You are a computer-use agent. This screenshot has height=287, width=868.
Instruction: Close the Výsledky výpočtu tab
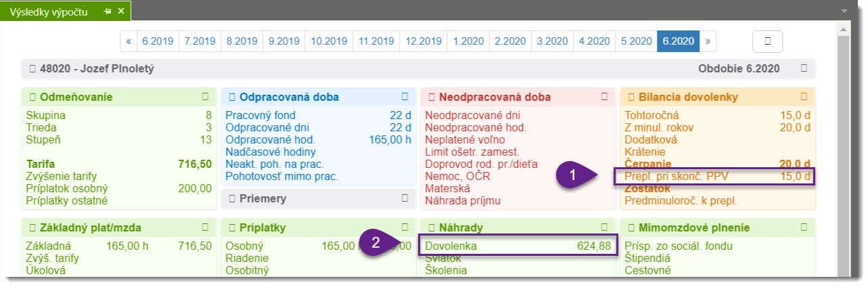pyautogui.click(x=121, y=12)
